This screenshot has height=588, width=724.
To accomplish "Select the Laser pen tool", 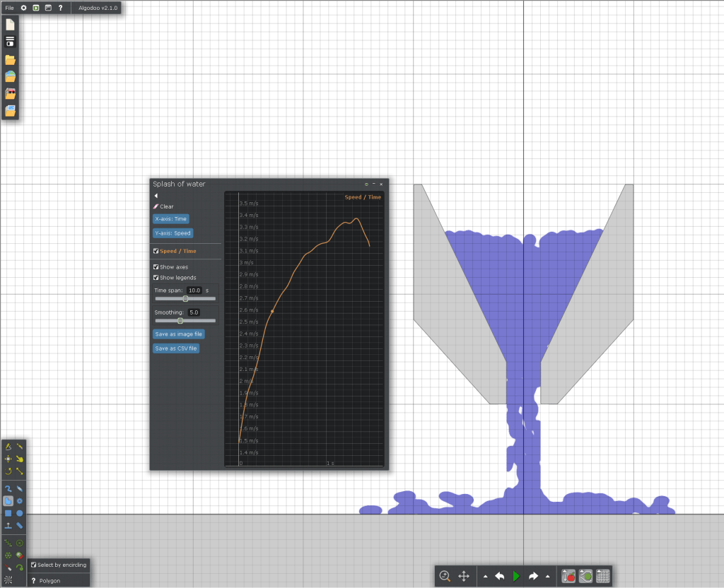I will (8, 568).
